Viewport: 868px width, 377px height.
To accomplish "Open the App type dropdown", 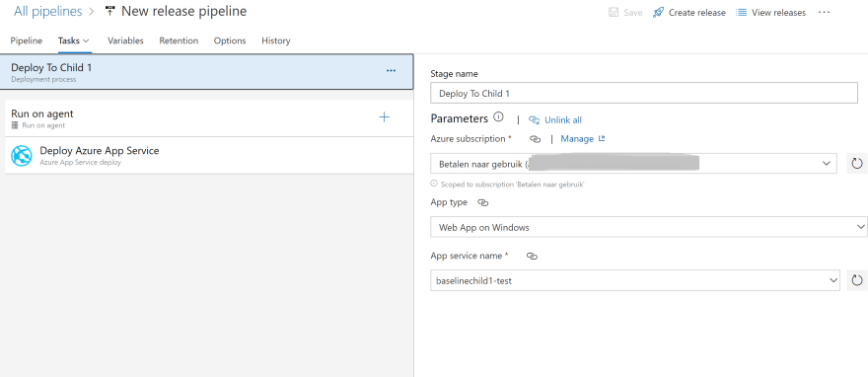I will [649, 227].
